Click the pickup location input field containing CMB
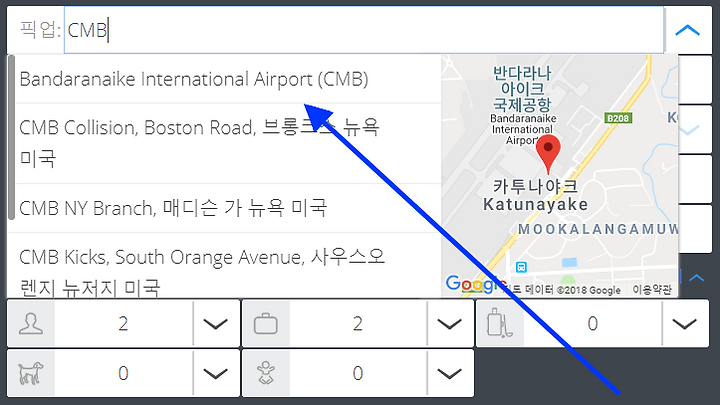Viewport: 720px width, 405px height. [364, 30]
